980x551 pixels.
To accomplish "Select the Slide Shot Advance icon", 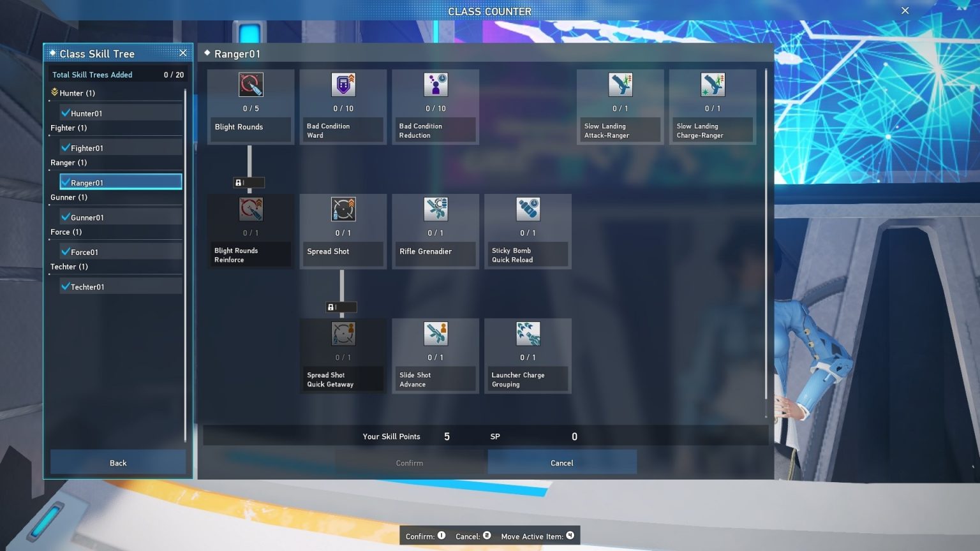I will click(436, 334).
